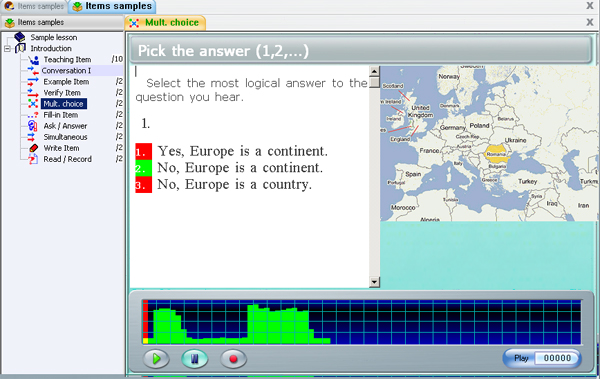Click the Europe map image
Screen dimensions: 600x379
(x=488, y=144)
